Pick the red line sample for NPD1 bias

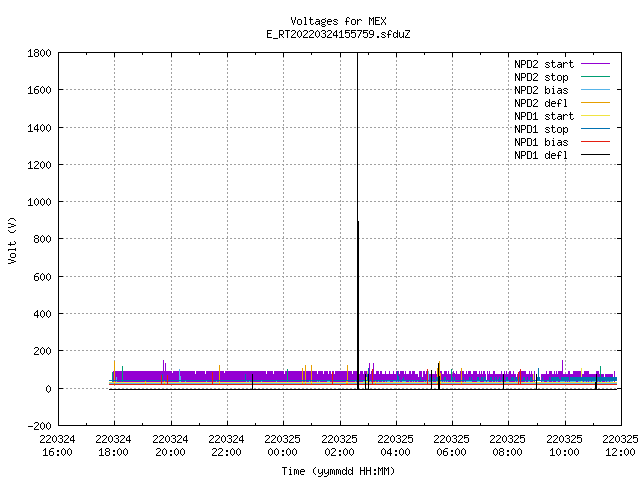(x=595, y=142)
